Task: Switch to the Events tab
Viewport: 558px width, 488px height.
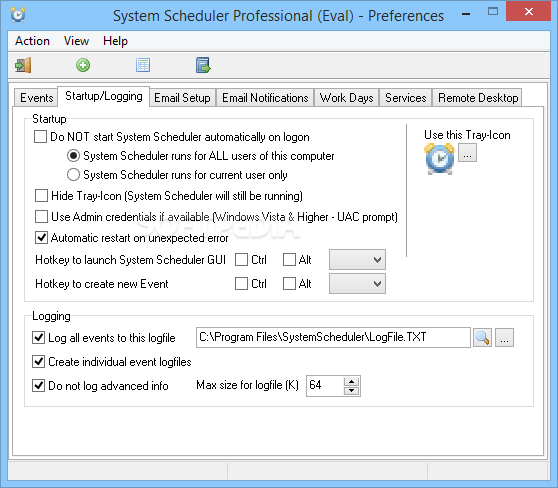Action: (x=36, y=98)
